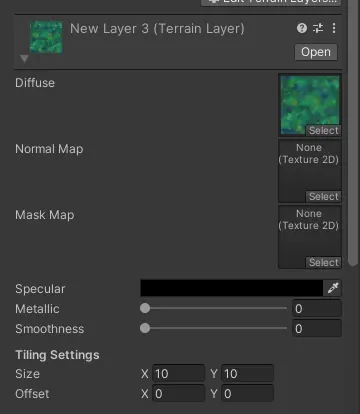Click the Smoothness label
The width and height of the screenshot is (360, 414).
[50, 329]
